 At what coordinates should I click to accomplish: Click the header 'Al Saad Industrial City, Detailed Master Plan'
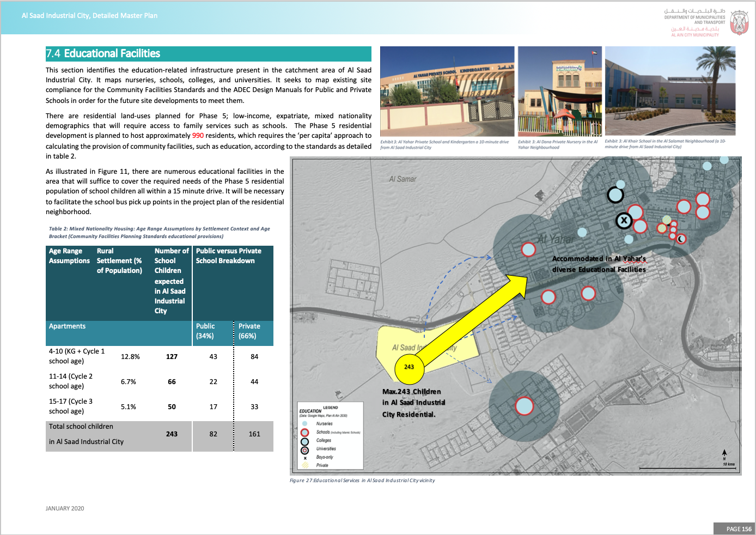click(89, 16)
